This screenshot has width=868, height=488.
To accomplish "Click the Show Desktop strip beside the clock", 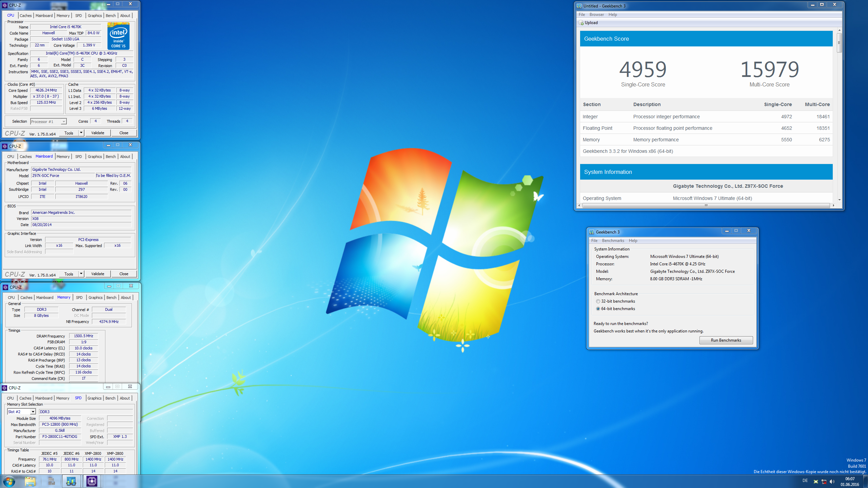I will [x=865, y=481].
